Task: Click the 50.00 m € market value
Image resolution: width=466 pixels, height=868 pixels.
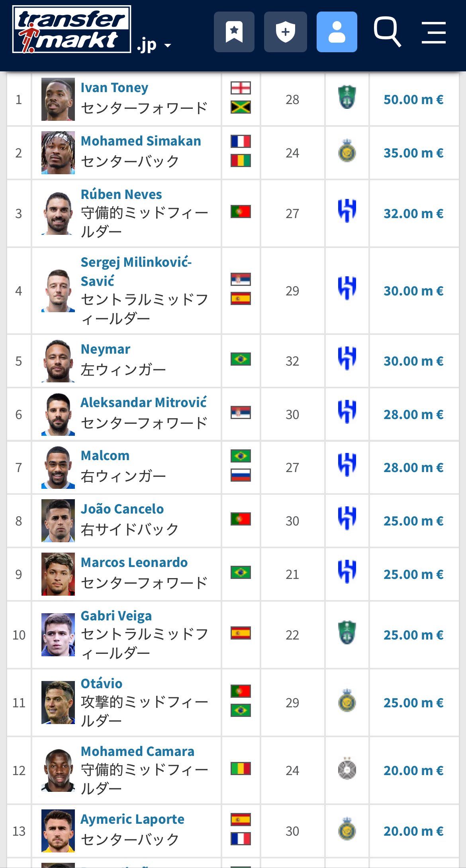Action: (x=413, y=99)
